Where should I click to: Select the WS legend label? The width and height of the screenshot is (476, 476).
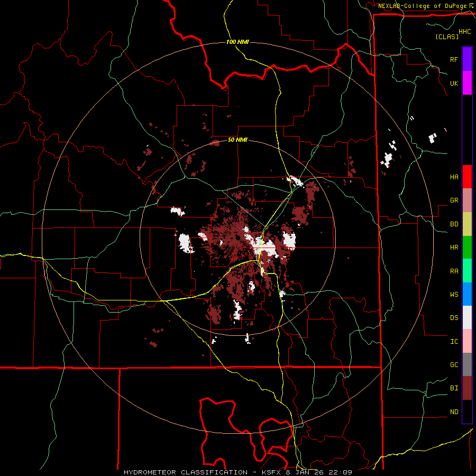click(x=454, y=295)
